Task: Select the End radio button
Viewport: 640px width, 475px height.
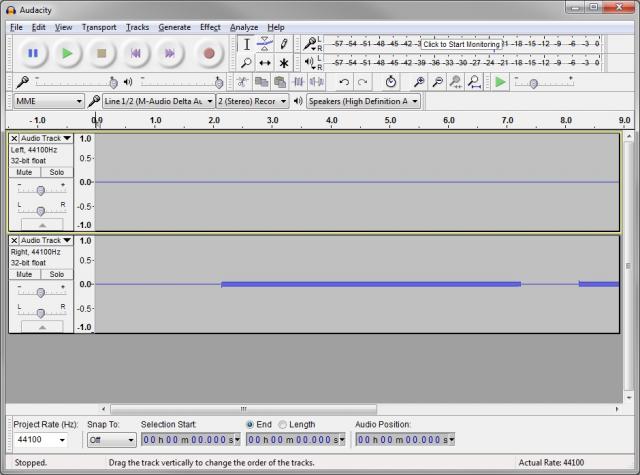Action: coord(250,424)
